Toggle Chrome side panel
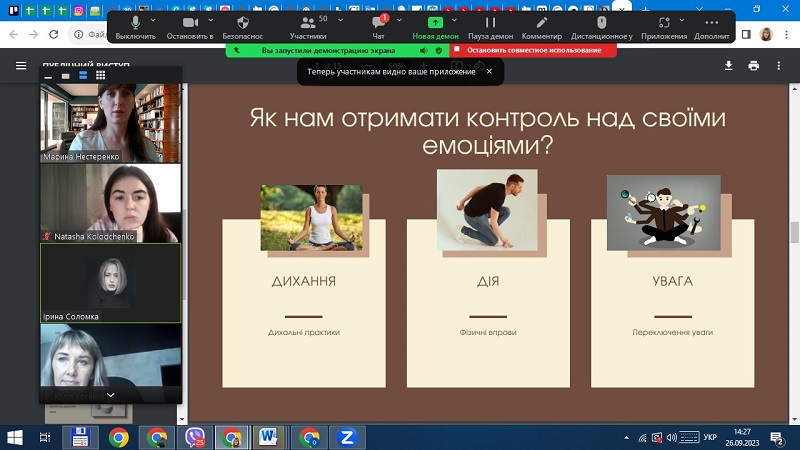 (x=746, y=34)
